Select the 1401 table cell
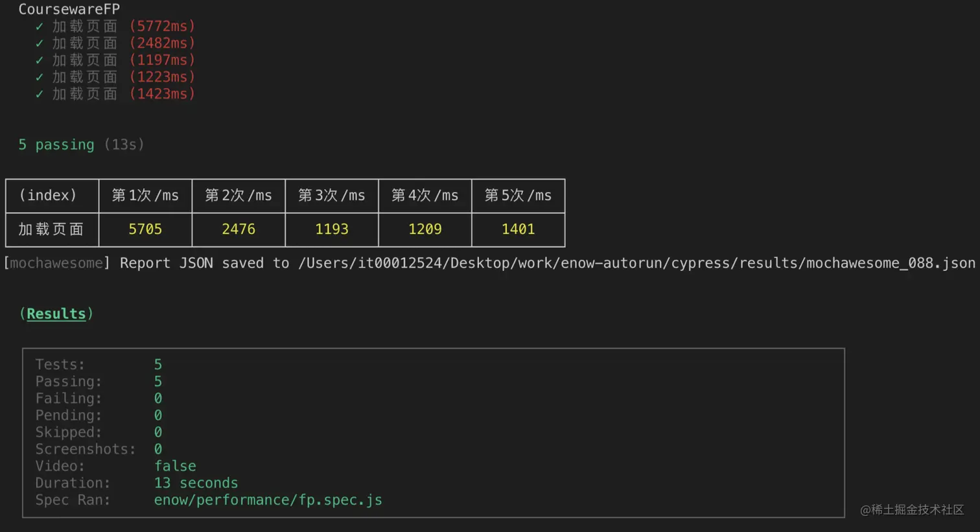Viewport: 980px width, 532px height. coord(519,229)
